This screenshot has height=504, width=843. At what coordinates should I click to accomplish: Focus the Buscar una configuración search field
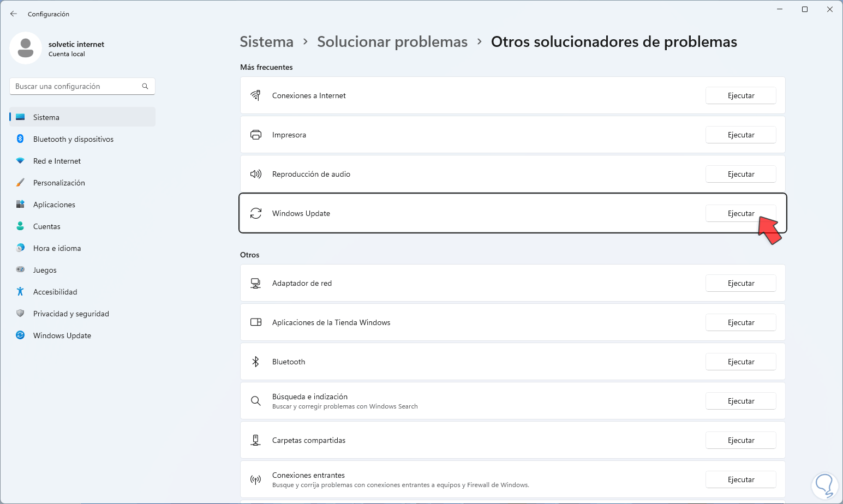click(x=76, y=86)
